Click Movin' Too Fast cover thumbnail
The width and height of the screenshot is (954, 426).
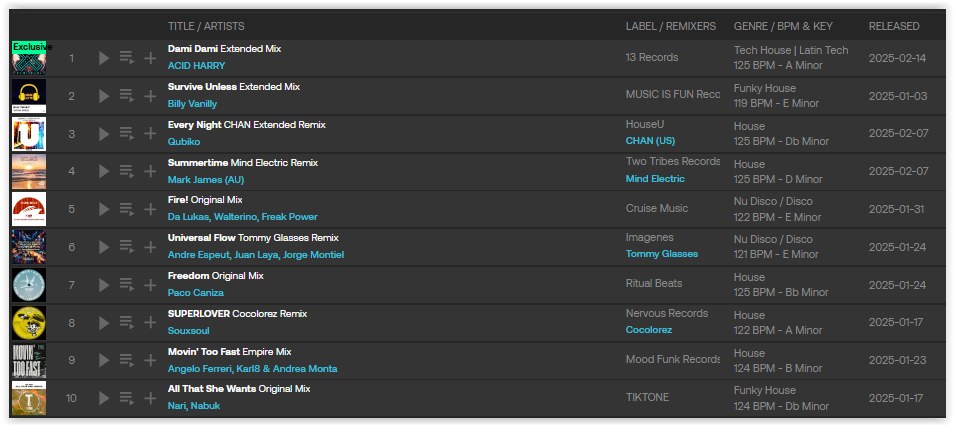point(29,360)
